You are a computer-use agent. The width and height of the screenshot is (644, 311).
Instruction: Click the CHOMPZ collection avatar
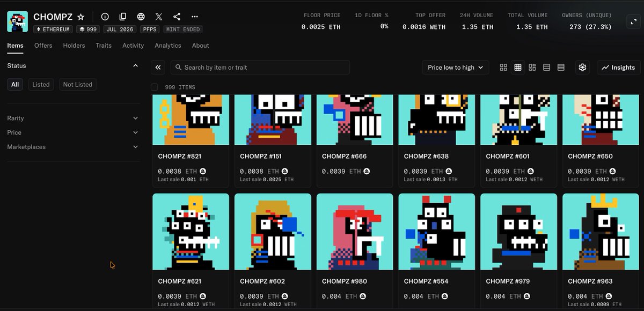(x=18, y=21)
